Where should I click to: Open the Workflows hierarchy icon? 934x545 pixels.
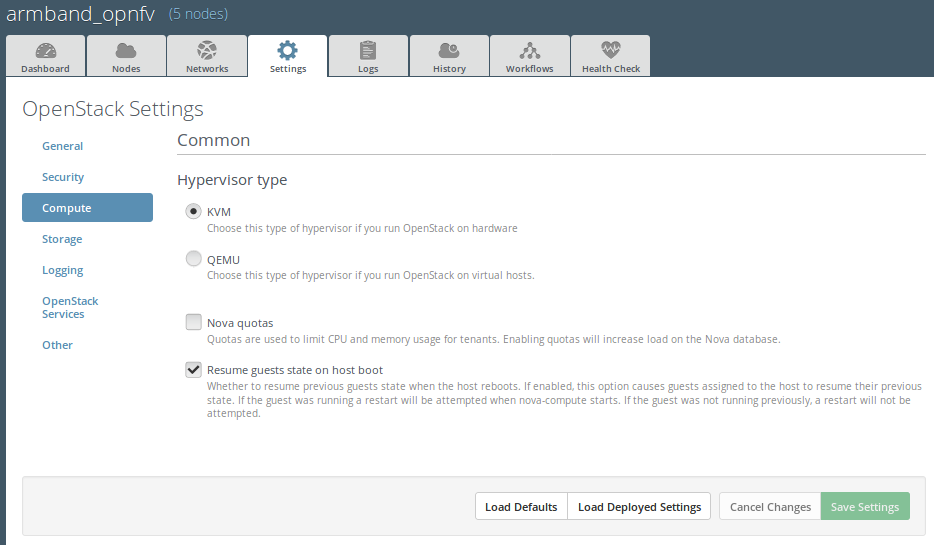coord(529,50)
